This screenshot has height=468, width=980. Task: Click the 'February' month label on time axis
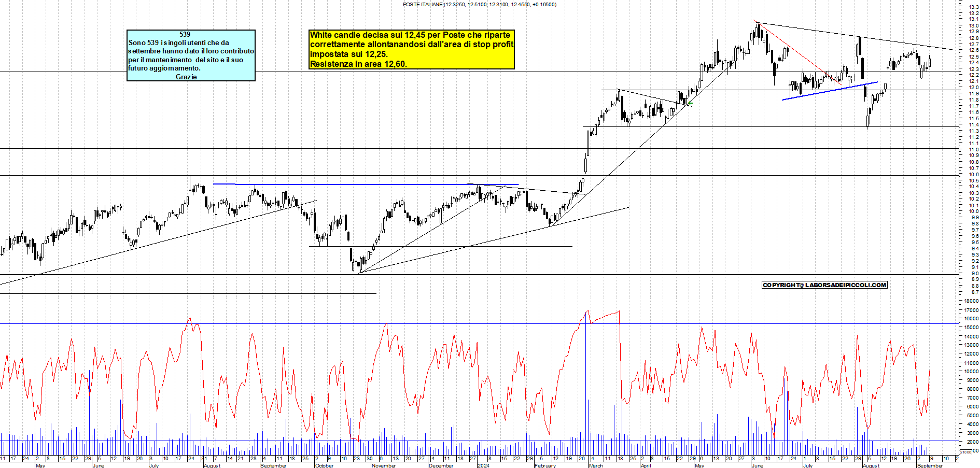tap(545, 465)
